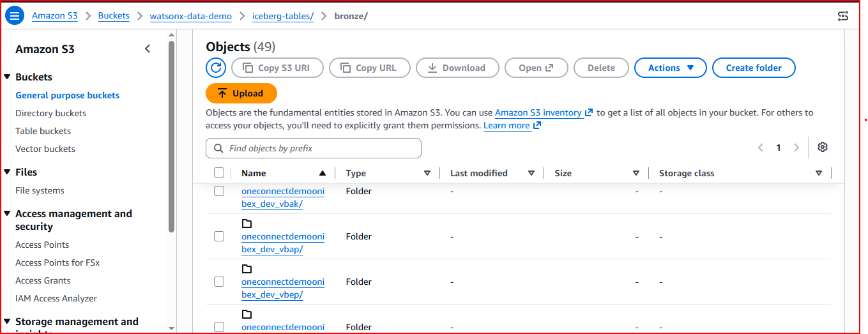Open Type column filter arrow

427,173
